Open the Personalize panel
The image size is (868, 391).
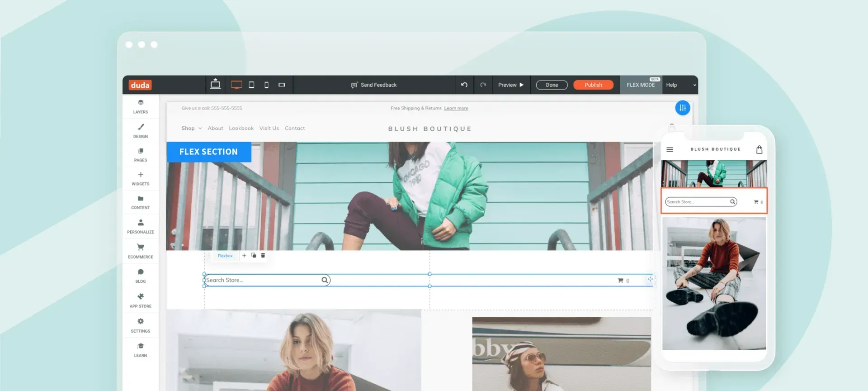pos(141,227)
